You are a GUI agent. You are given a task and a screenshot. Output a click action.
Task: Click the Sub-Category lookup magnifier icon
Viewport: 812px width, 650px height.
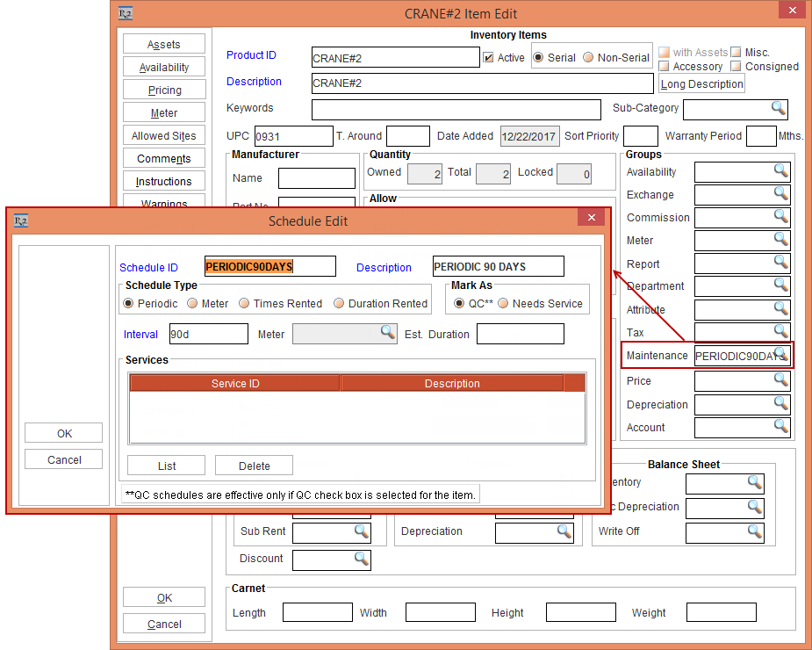point(779,108)
